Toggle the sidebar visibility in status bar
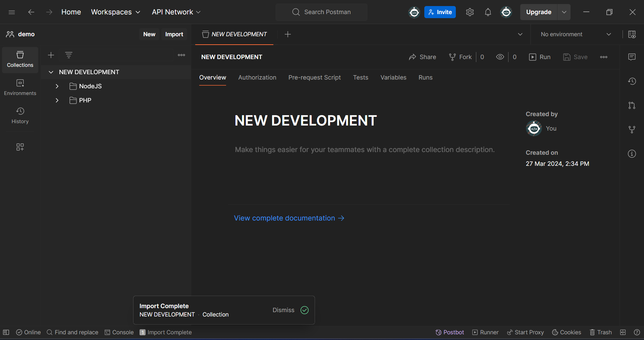The image size is (644, 340). pyautogui.click(x=6, y=332)
